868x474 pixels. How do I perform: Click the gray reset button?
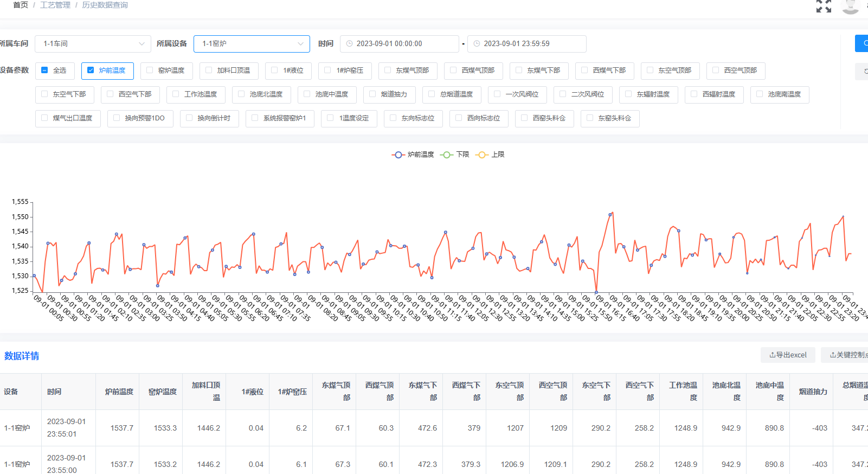pyautogui.click(x=862, y=71)
